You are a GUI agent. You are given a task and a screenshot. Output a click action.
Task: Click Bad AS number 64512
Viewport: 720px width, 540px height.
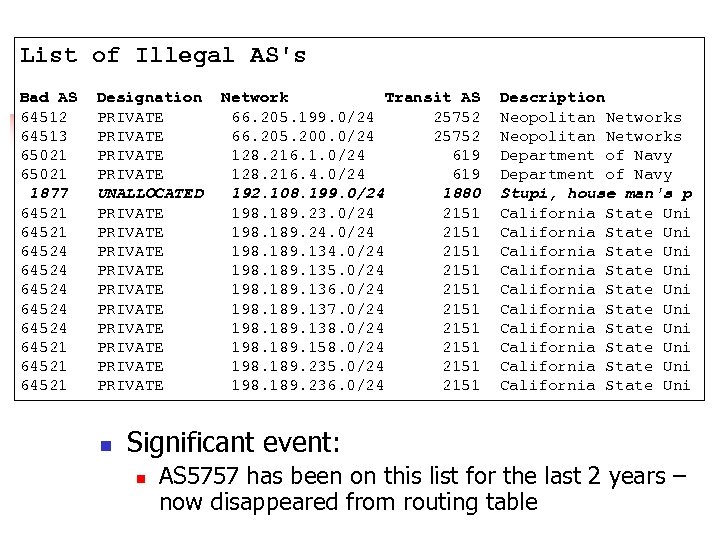tap(43, 117)
